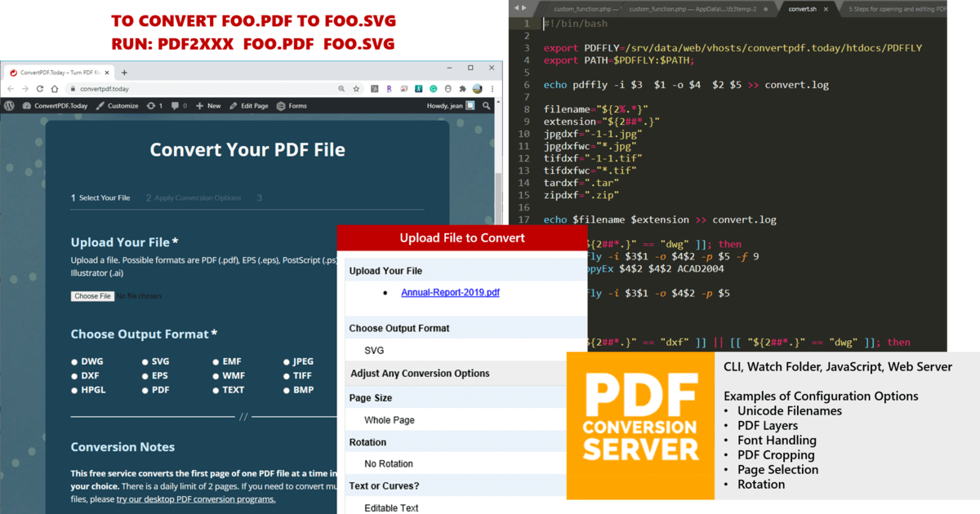Viewport: 980px width, 514px height.
Task: Open the Forms icon in admin bar
Action: (279, 106)
